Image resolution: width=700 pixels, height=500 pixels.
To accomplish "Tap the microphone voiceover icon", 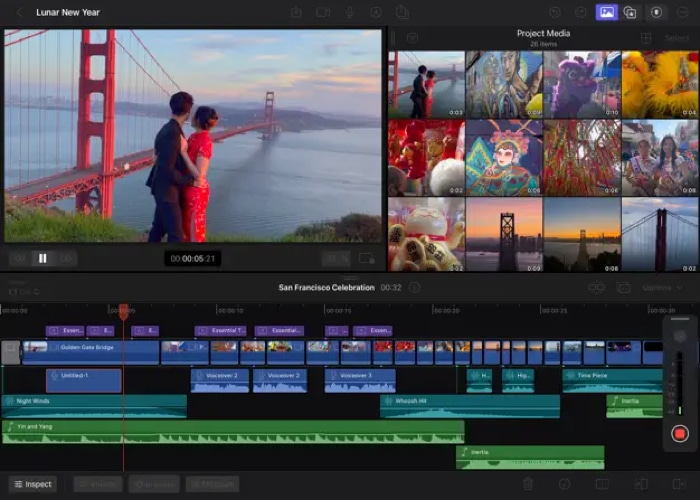I will pos(350,12).
